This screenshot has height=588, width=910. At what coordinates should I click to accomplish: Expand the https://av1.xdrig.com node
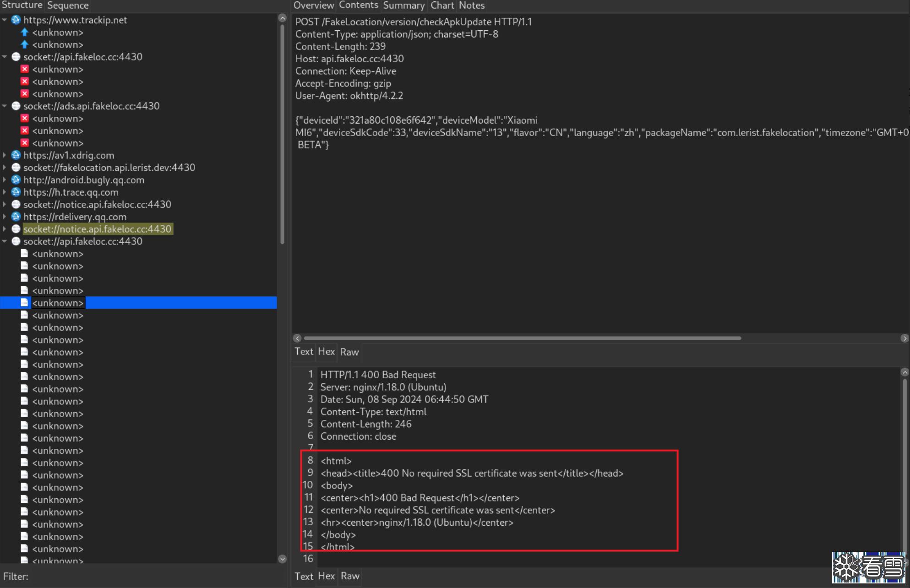pyautogui.click(x=5, y=155)
